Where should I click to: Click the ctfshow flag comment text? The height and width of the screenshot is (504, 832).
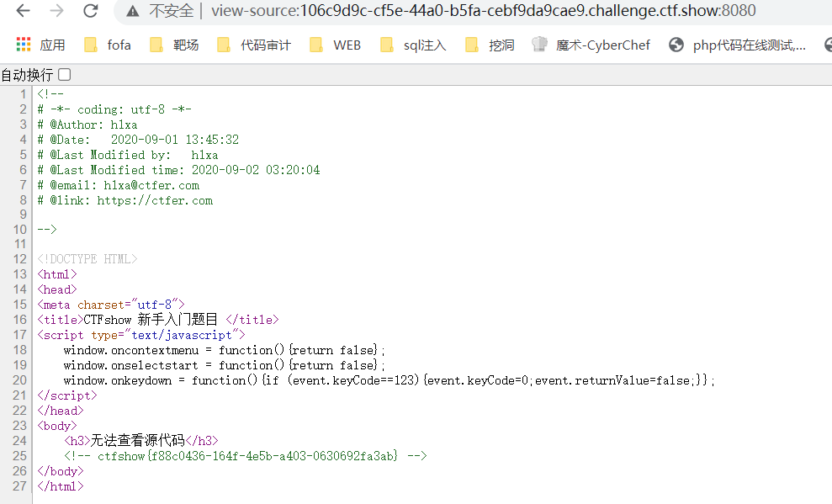pos(247,456)
